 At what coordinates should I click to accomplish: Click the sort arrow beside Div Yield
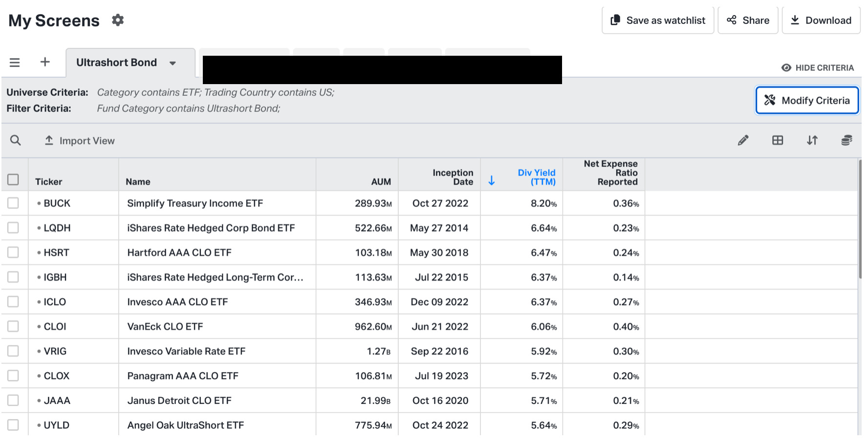point(492,181)
